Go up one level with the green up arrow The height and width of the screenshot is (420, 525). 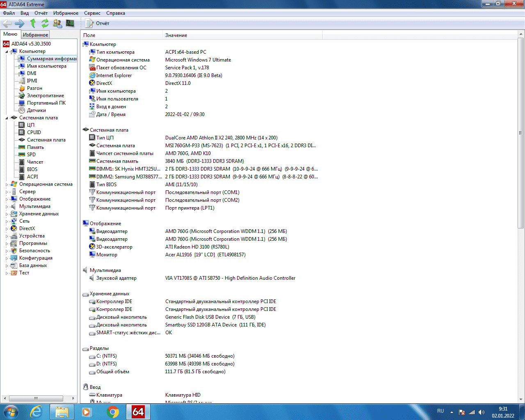pos(33,23)
